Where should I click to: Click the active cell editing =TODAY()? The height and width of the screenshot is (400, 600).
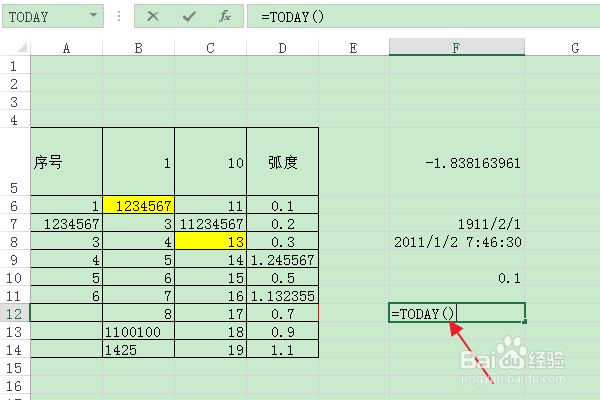(457, 313)
